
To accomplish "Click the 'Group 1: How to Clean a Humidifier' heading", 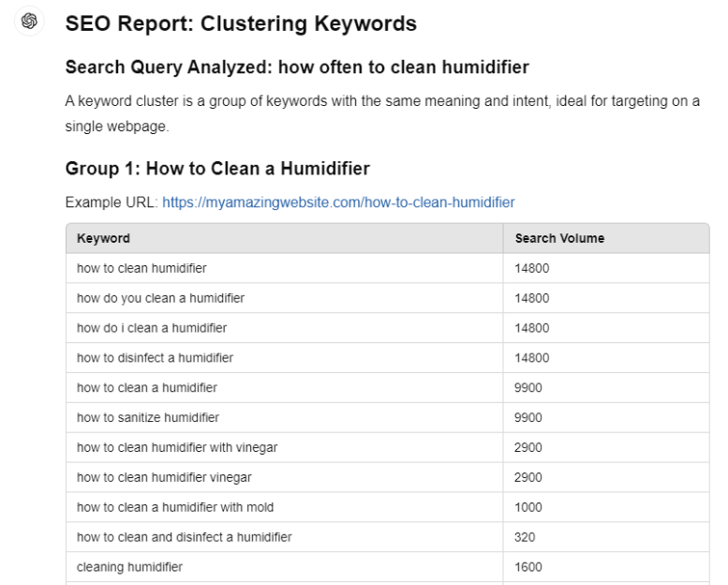I will [217, 169].
